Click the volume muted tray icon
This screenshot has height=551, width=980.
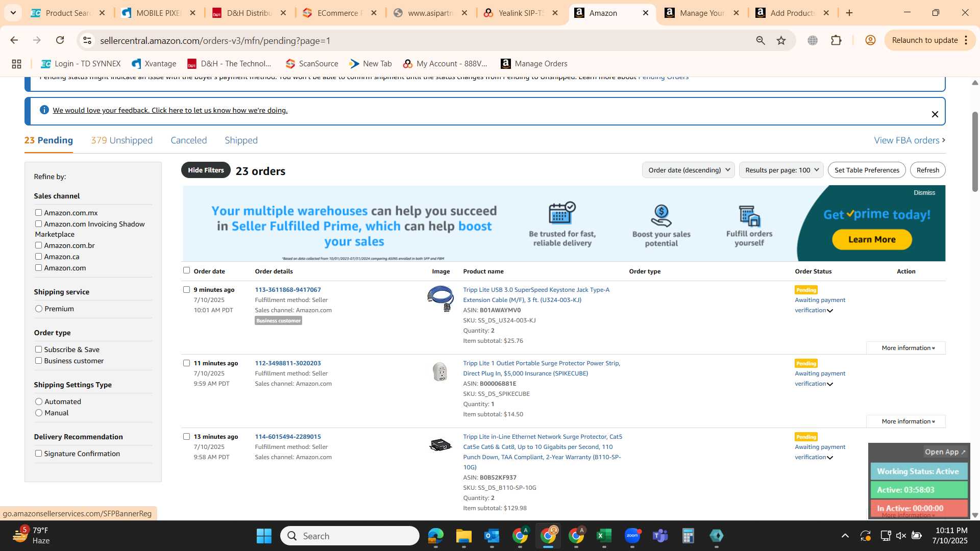pos(901,536)
